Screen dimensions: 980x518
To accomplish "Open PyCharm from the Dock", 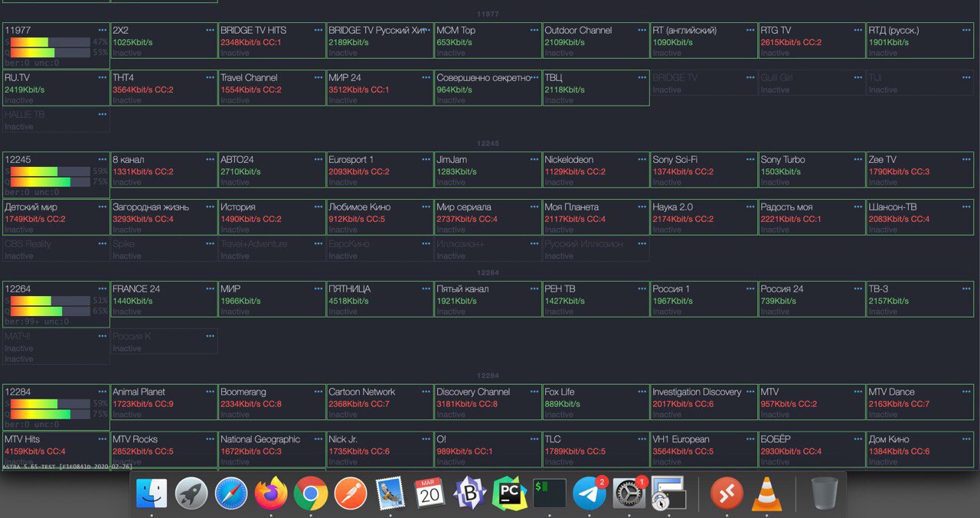I will tap(509, 494).
